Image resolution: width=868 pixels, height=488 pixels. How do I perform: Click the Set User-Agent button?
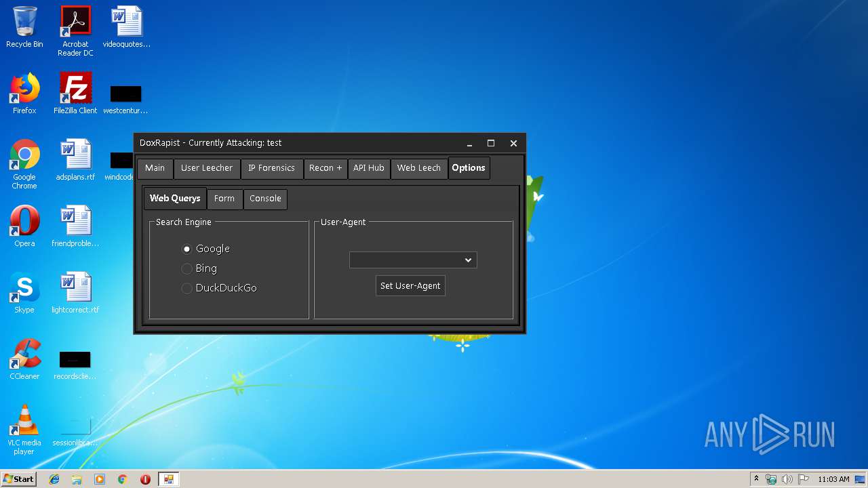point(410,286)
